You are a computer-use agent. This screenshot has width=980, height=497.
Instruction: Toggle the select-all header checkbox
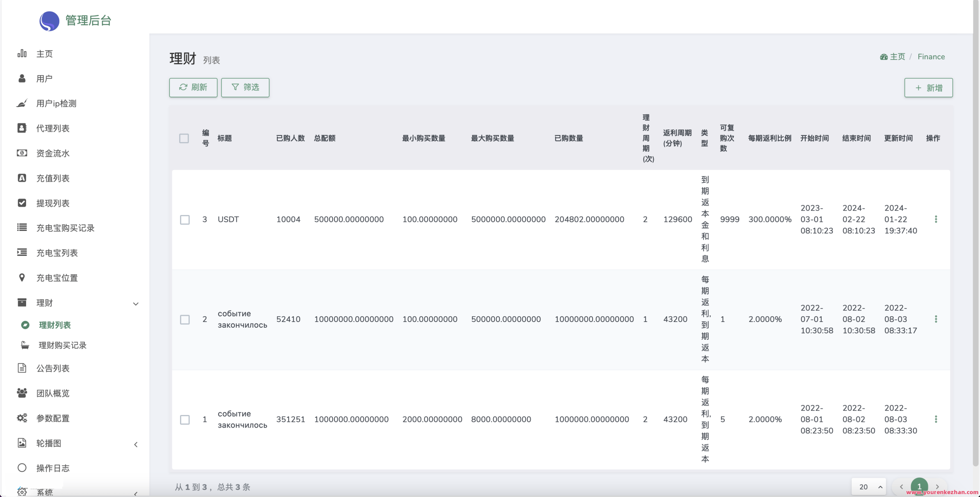pyautogui.click(x=184, y=138)
